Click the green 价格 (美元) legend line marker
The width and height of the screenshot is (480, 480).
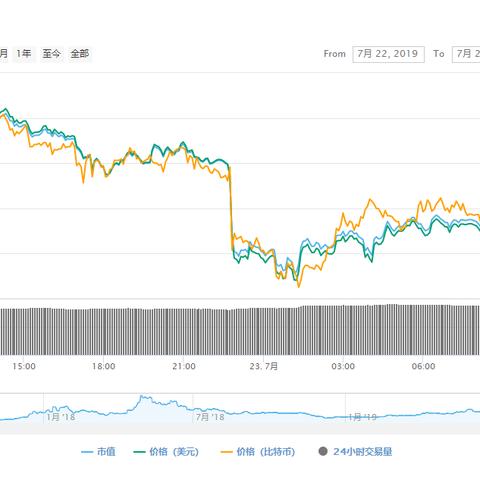pos(139,452)
